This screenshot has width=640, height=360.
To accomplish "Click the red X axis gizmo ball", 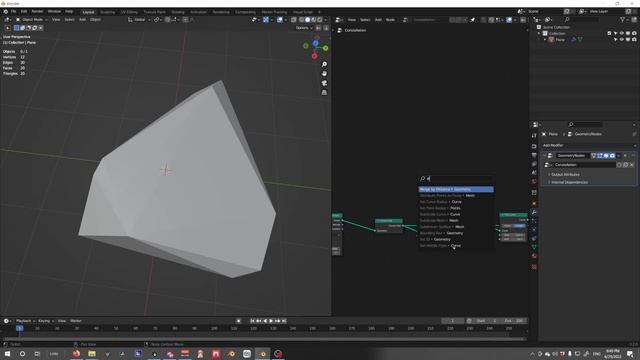I will coord(314,56).
